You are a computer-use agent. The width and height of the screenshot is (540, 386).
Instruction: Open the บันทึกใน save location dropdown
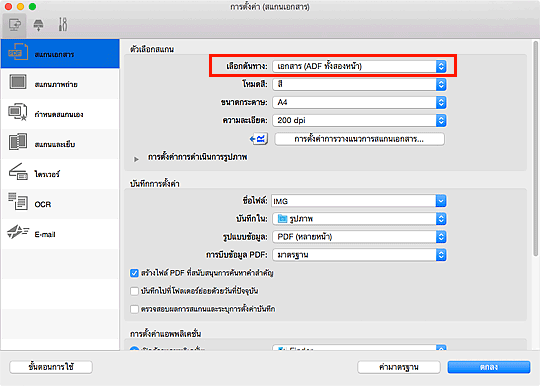(x=359, y=219)
